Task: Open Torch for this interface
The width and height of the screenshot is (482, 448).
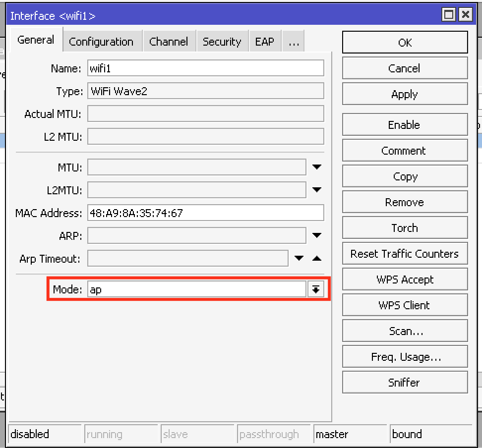Action: [x=405, y=227]
